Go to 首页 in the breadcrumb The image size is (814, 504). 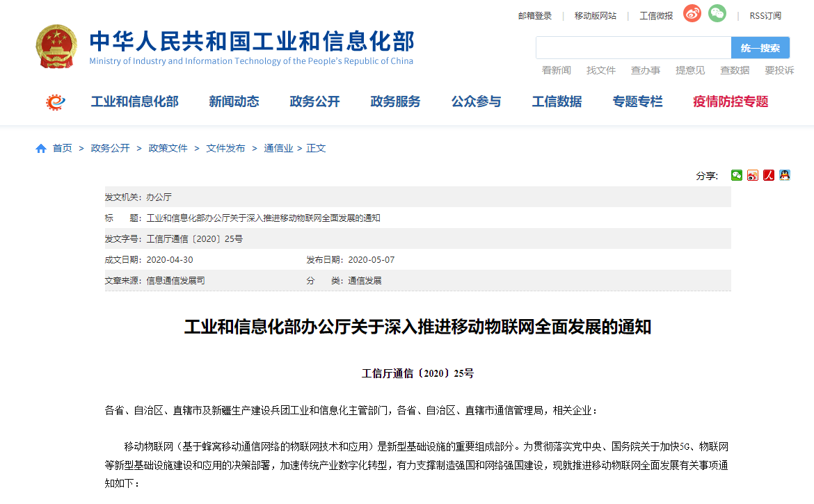click(x=63, y=148)
